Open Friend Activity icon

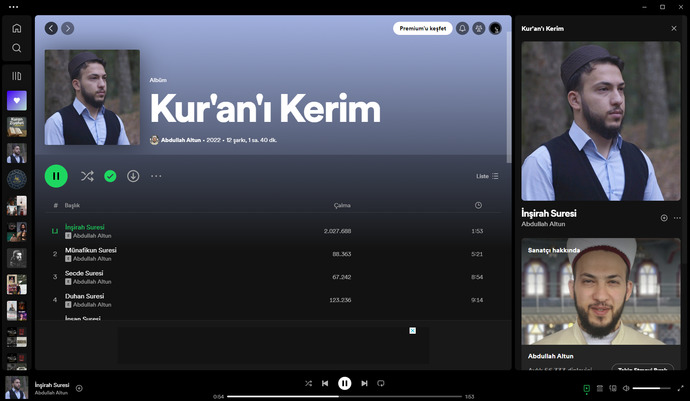pyautogui.click(x=478, y=29)
